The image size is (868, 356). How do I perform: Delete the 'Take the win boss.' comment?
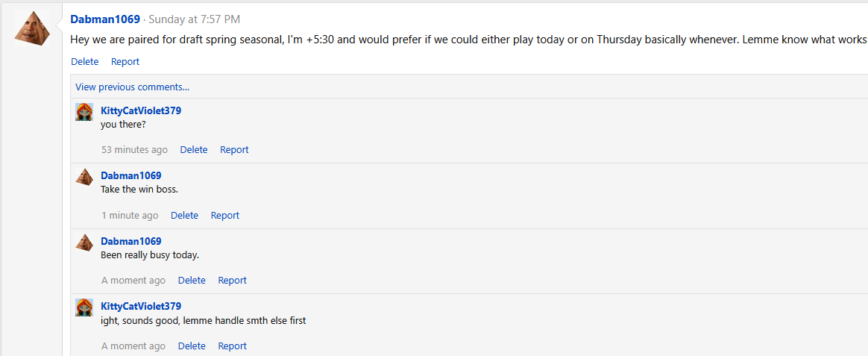click(184, 216)
